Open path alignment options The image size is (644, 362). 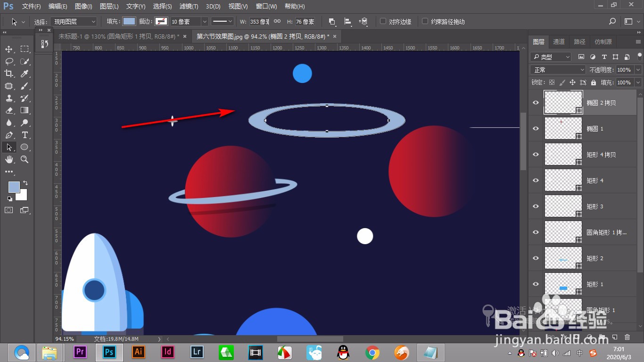click(x=347, y=22)
